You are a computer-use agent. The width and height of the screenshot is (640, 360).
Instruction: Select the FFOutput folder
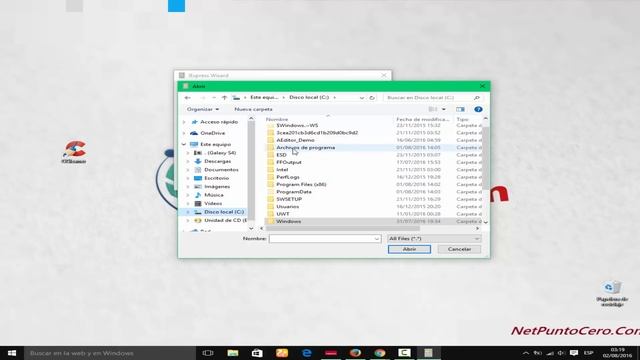[289, 162]
